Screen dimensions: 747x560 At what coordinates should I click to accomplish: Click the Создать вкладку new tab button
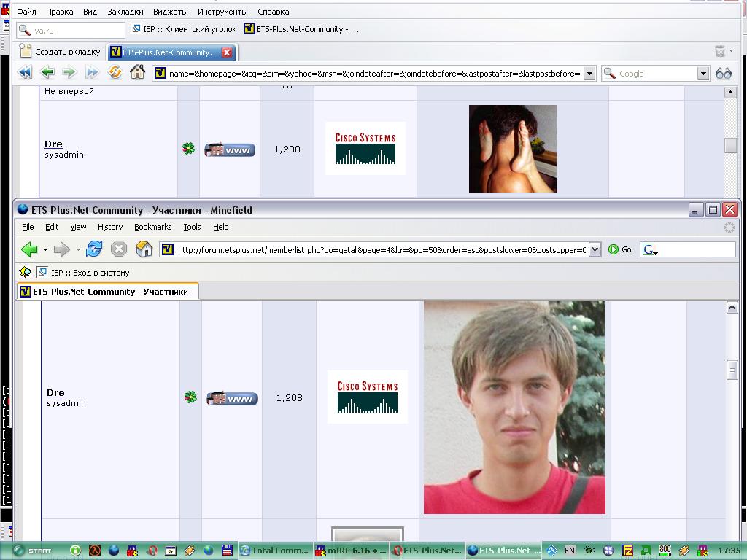tap(61, 52)
